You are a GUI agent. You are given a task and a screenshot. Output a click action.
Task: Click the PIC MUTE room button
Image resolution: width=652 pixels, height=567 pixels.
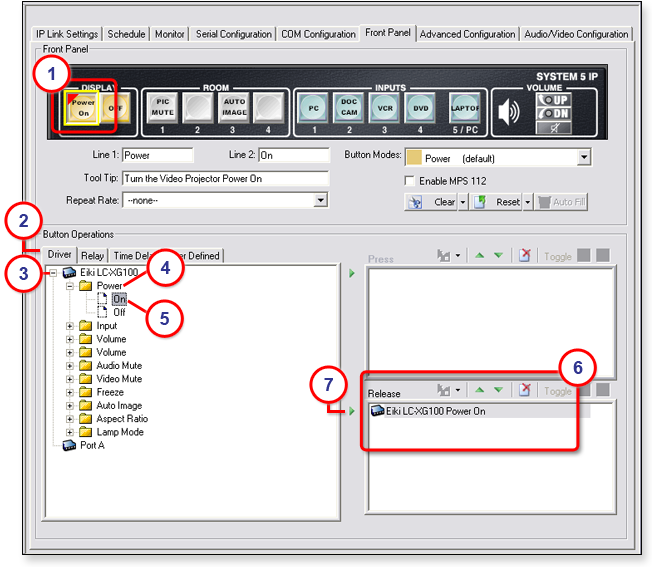[x=162, y=108]
